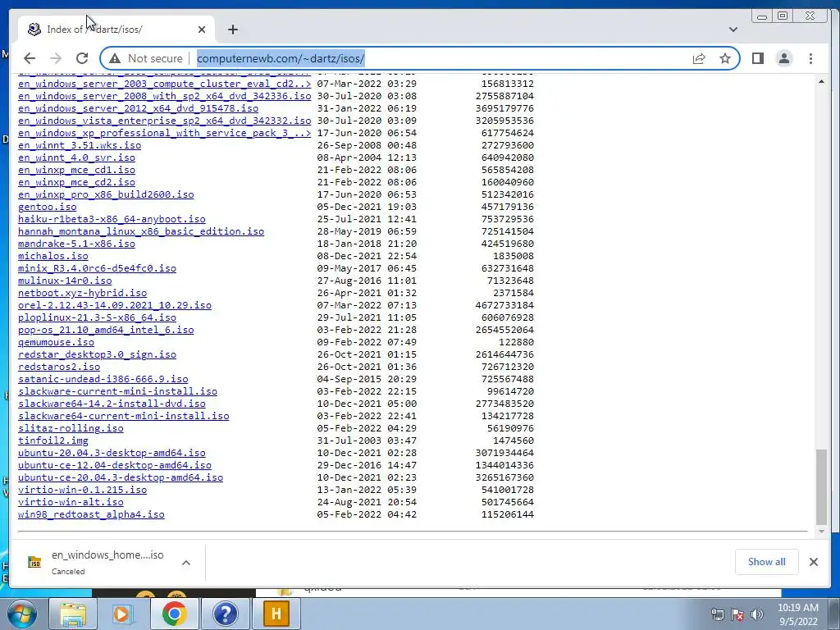Click ploplinux-21.3-S-x86_64.iso link
Image resolution: width=840 pixels, height=630 pixels.
(97, 317)
